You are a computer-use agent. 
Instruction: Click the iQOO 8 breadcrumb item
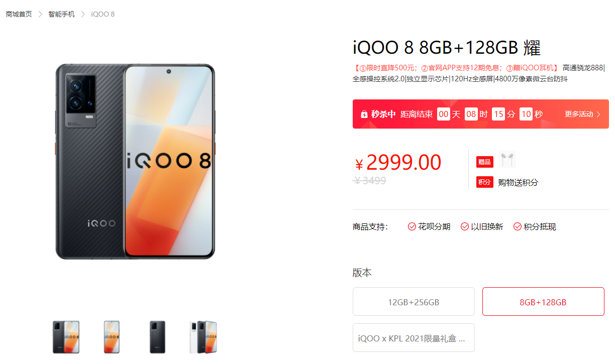pyautogui.click(x=102, y=14)
